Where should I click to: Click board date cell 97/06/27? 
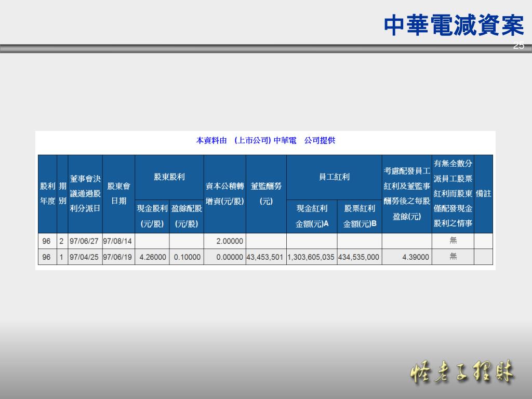[84, 241]
